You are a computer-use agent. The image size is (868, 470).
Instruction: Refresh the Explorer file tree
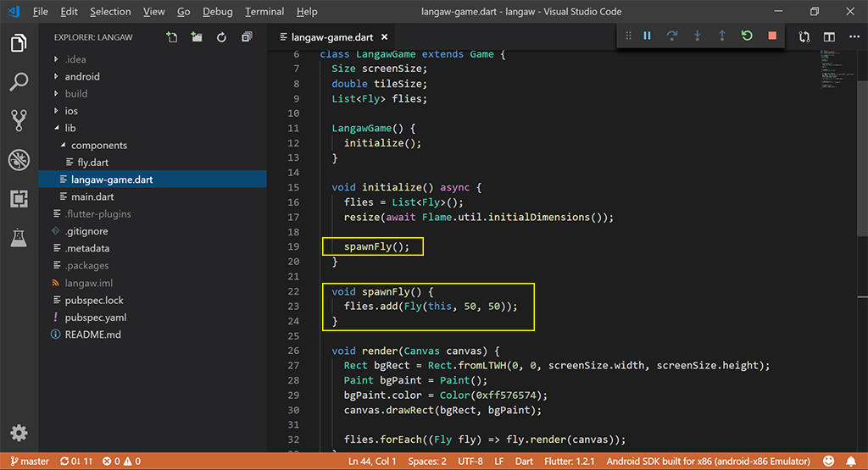point(221,37)
